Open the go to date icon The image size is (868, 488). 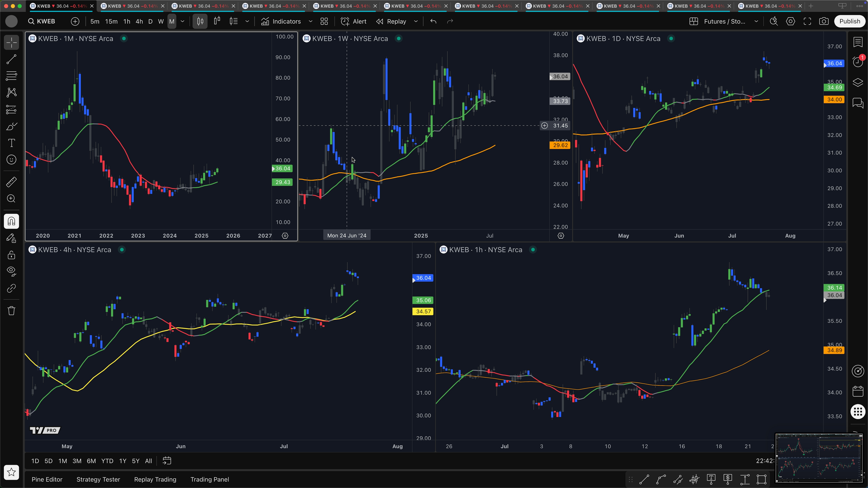tap(167, 461)
